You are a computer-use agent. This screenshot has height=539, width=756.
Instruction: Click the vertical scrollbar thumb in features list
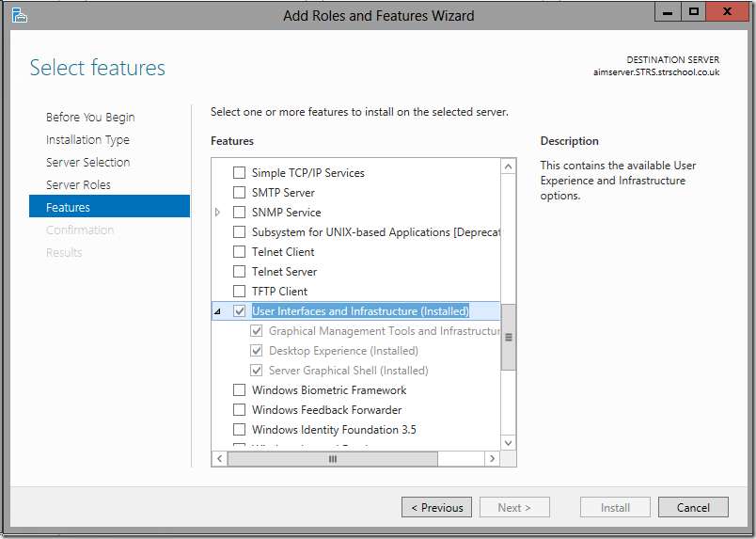coord(508,338)
